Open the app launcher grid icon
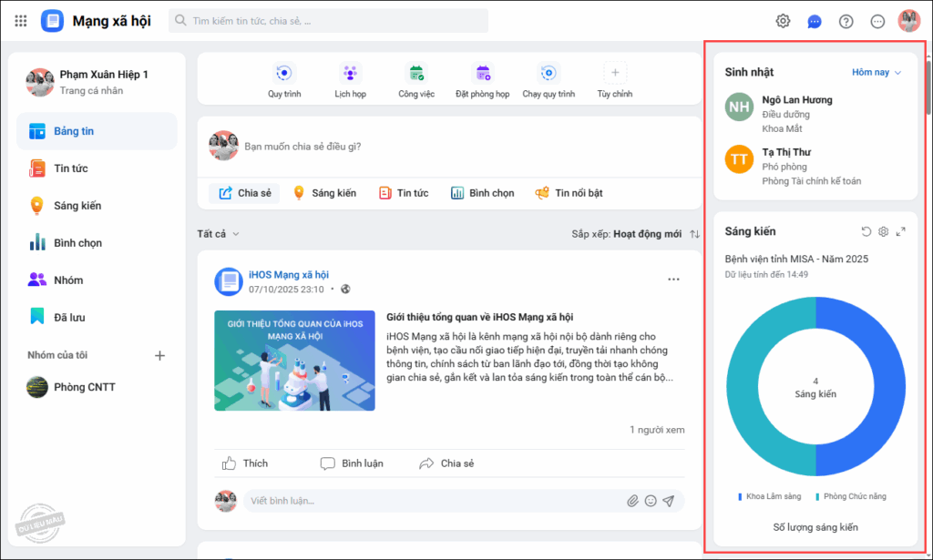This screenshot has height=560, width=933. point(21,21)
